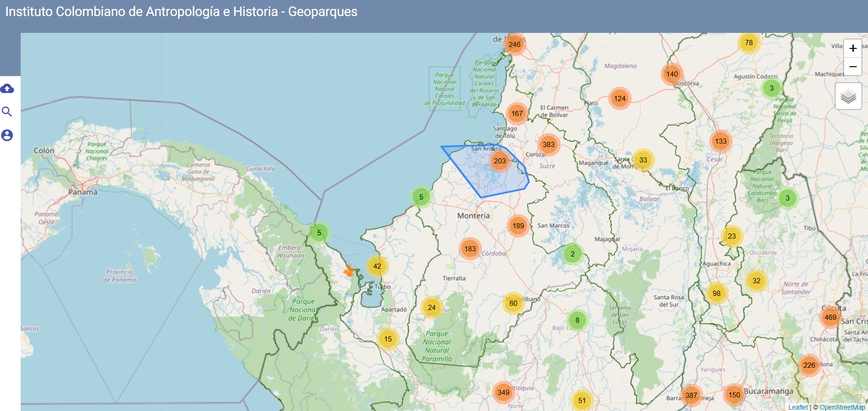Expand the green 8 cluster marker
This screenshot has width=868, height=411.
click(x=577, y=320)
